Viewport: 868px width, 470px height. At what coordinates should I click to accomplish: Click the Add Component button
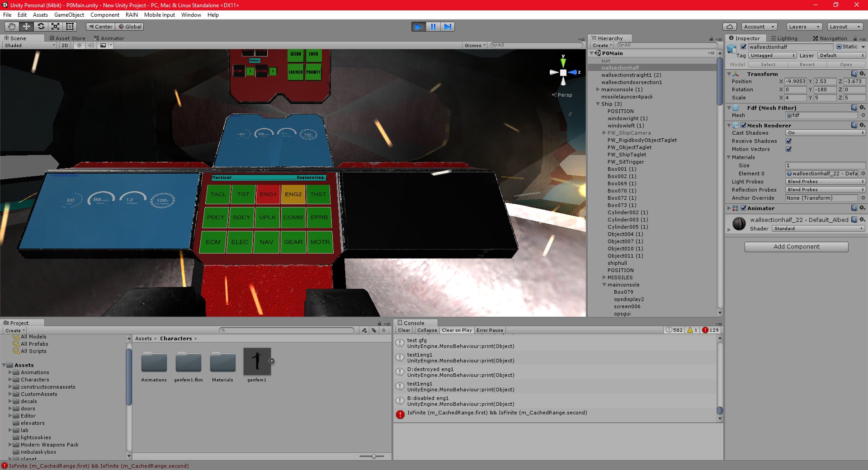click(x=796, y=246)
